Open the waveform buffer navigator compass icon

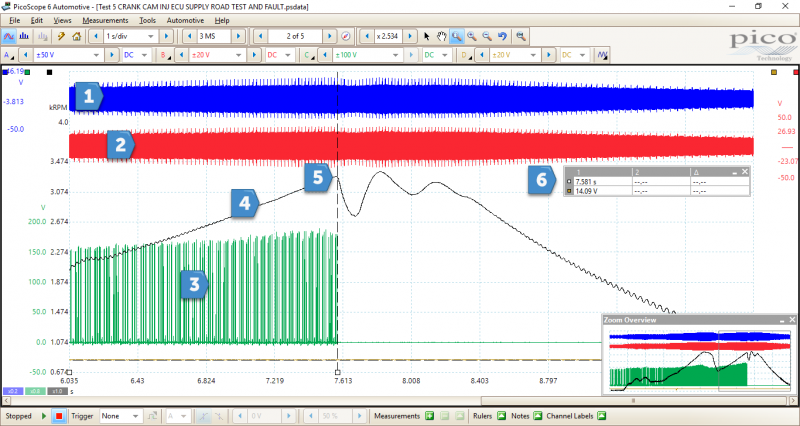pos(345,36)
